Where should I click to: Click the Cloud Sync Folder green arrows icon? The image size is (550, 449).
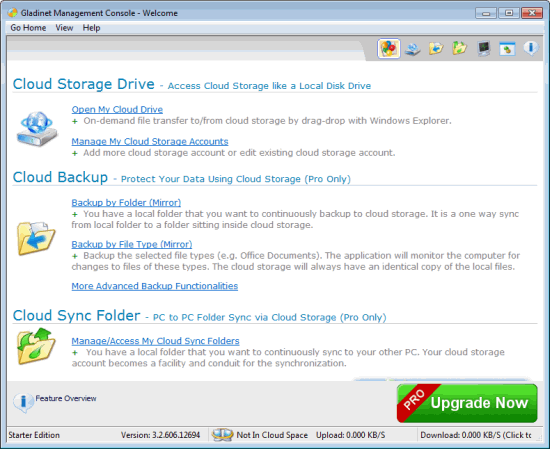pyautogui.click(x=36, y=346)
